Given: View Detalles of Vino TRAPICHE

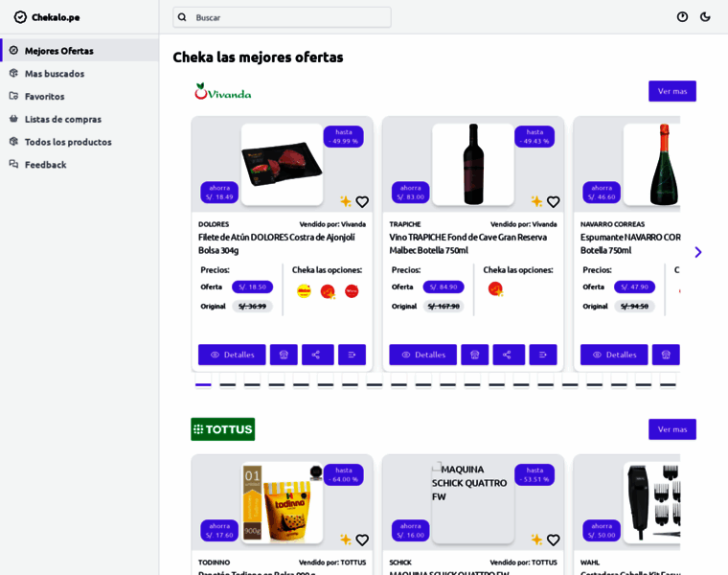Looking at the screenshot, I should click(x=422, y=355).
